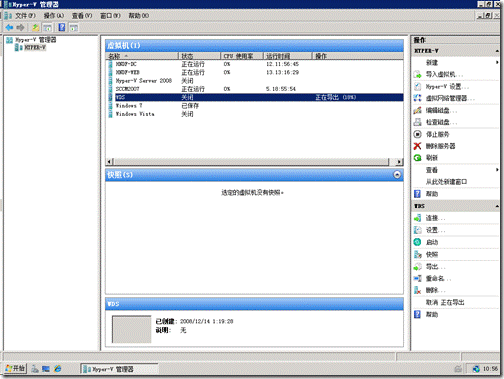The width and height of the screenshot is (504, 379).
Task: Click the 检查磁盘 icon
Action: click(417, 122)
